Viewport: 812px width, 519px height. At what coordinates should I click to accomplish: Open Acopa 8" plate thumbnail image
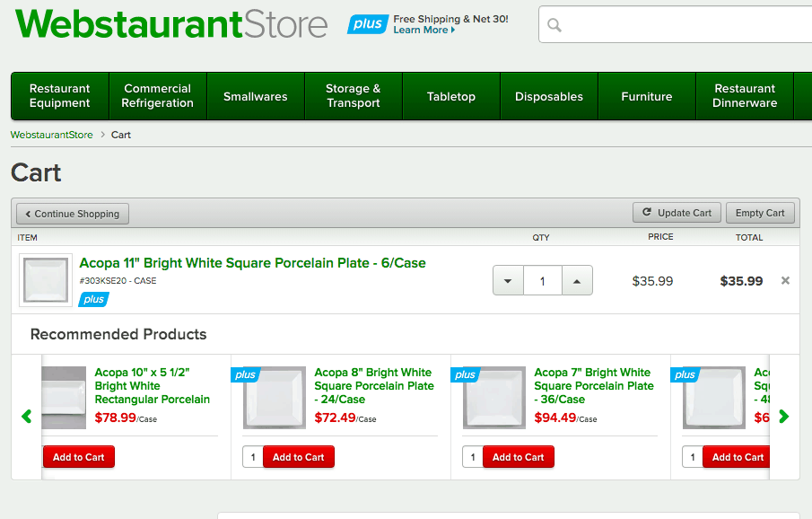[275, 398]
